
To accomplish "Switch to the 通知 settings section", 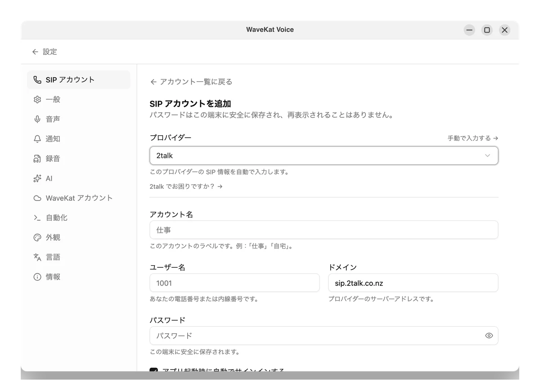I will (x=79, y=139).
